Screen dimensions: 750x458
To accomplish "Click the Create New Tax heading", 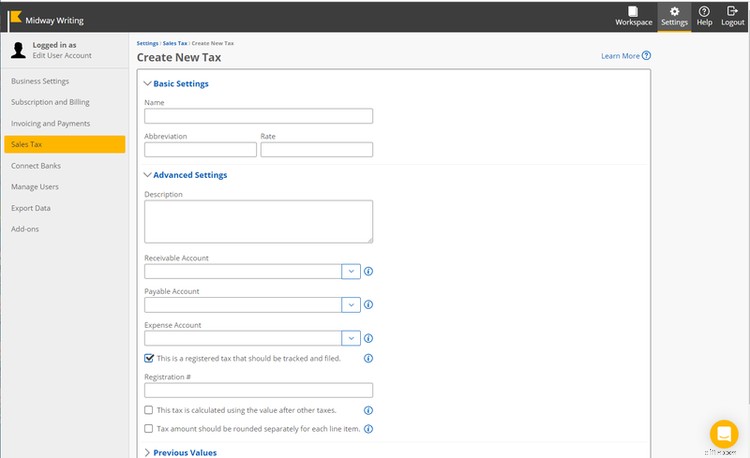I will click(x=179, y=57).
